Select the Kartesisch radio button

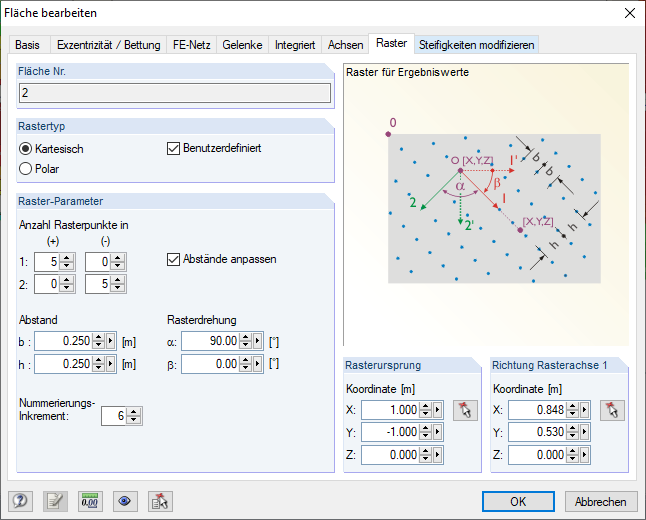coord(26,149)
